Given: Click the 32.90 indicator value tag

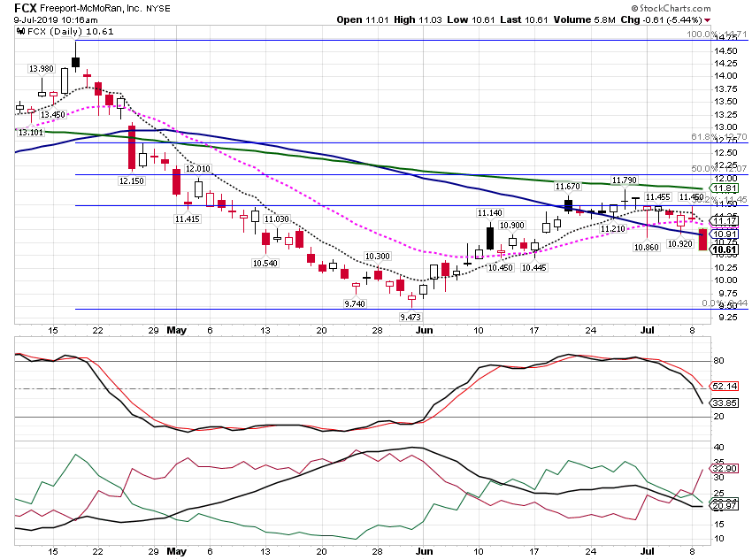Looking at the screenshot, I should coord(725,468).
